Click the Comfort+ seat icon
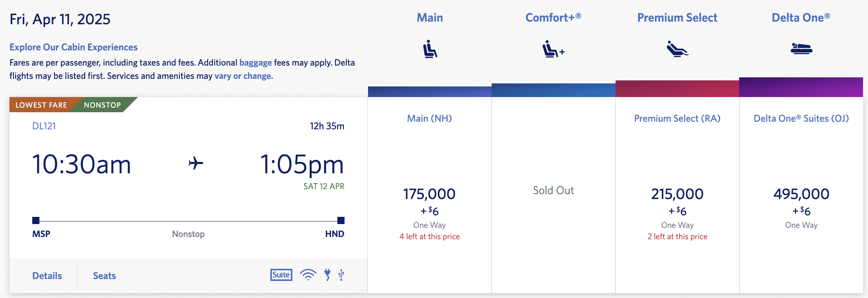Image resolution: width=868 pixels, height=298 pixels. coord(553,49)
